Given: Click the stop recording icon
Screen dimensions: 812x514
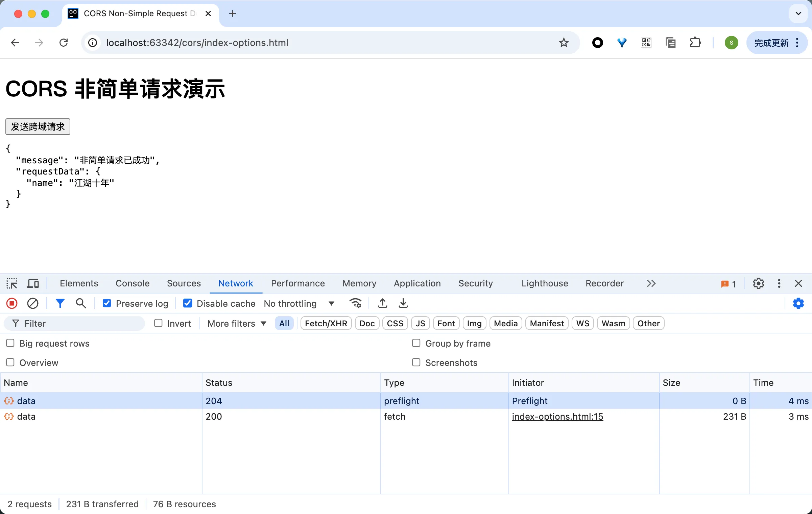Looking at the screenshot, I should click(12, 303).
